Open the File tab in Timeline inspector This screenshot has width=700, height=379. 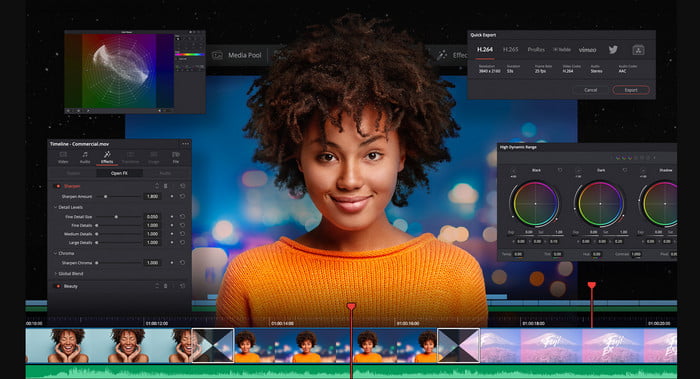click(x=176, y=157)
